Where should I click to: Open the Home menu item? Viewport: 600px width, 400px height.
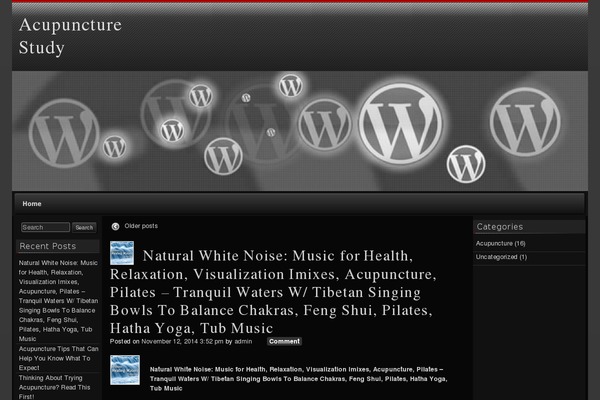pos(32,204)
